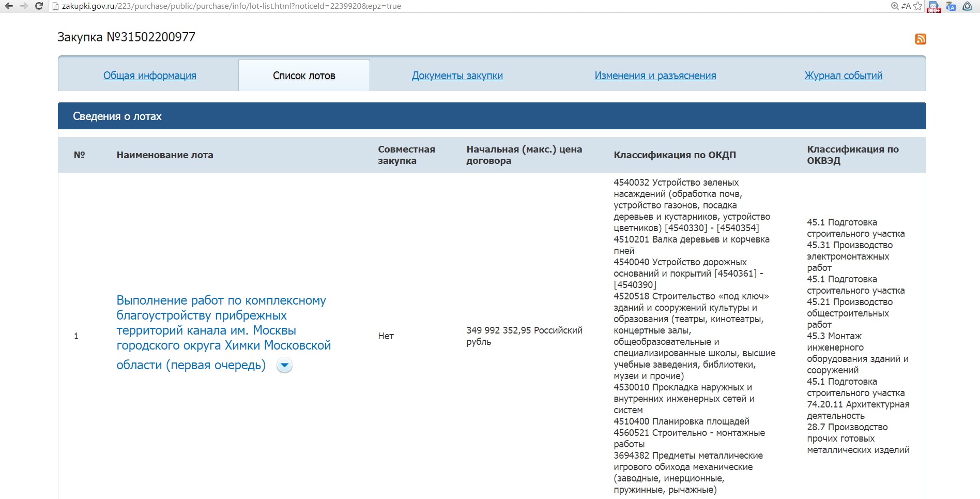Screen dimensions: 980x499
Task: Switch to the Документы закупки tab
Action: click(x=457, y=75)
